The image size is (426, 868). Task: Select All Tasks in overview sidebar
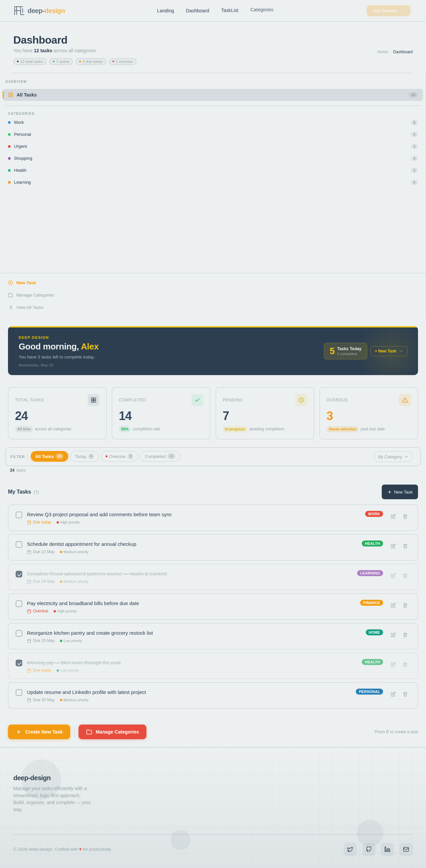(213, 95)
